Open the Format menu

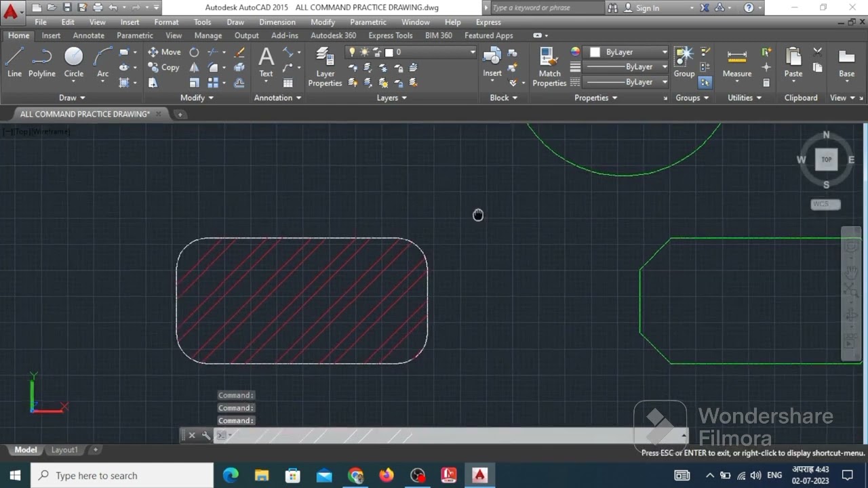[166, 22]
